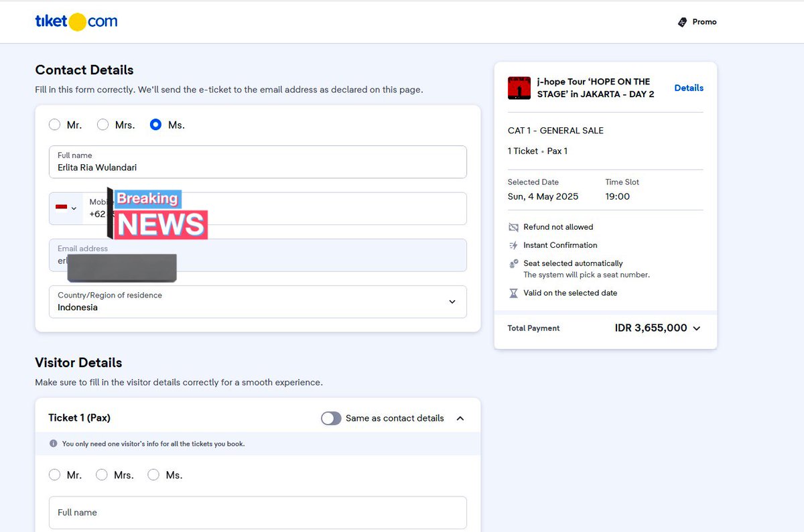Click the '19:00' time slot value
Image resolution: width=804 pixels, height=532 pixels.
tap(618, 196)
